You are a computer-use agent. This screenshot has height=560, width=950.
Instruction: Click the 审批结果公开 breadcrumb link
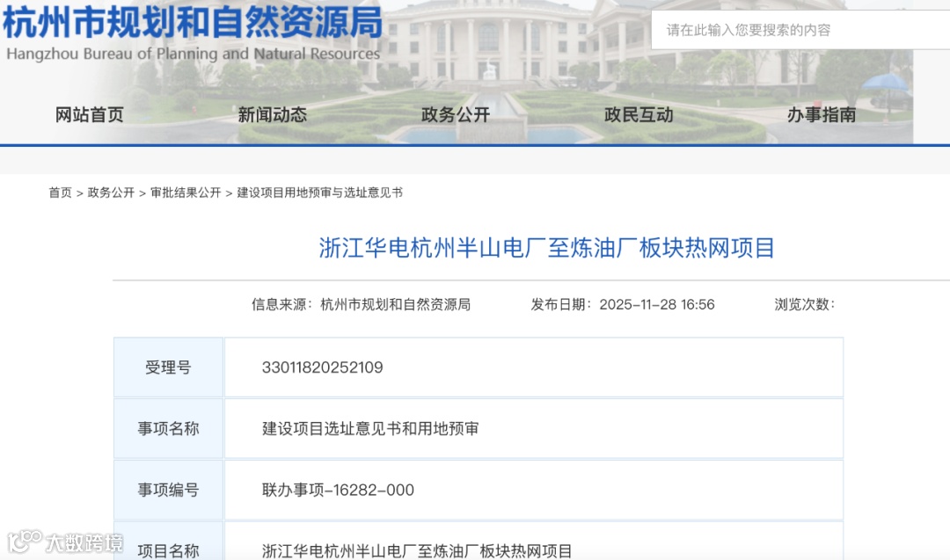tap(186, 193)
